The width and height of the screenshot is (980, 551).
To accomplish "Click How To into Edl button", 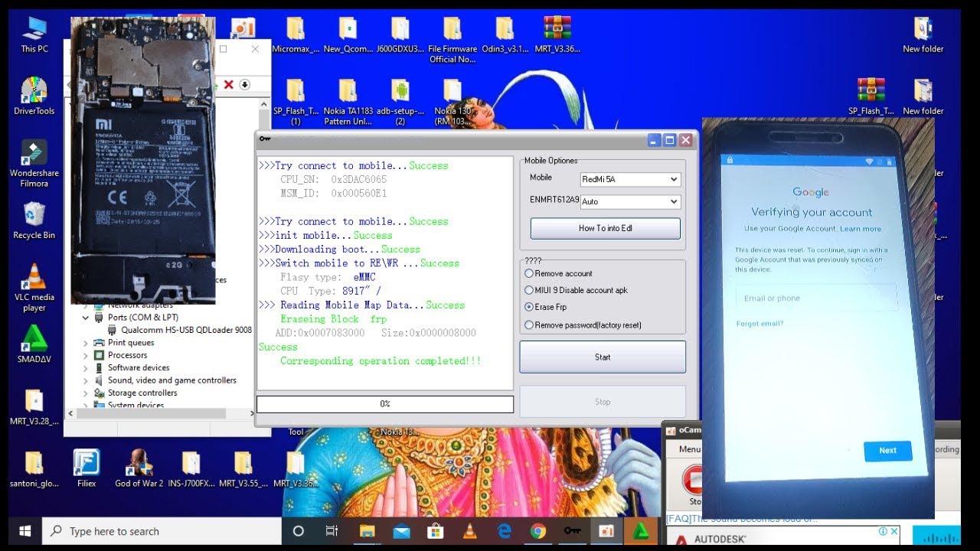I will pos(605,228).
